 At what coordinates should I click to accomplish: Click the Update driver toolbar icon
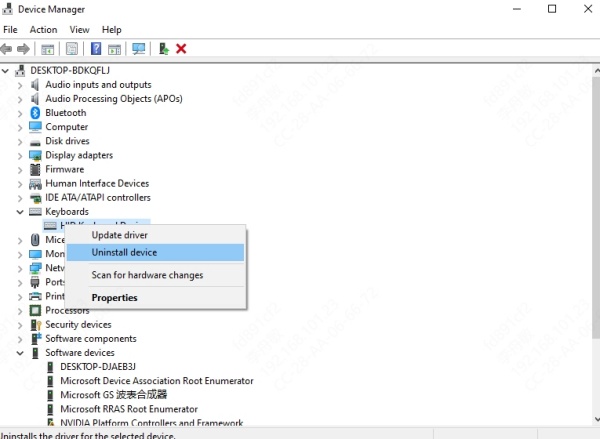164,49
